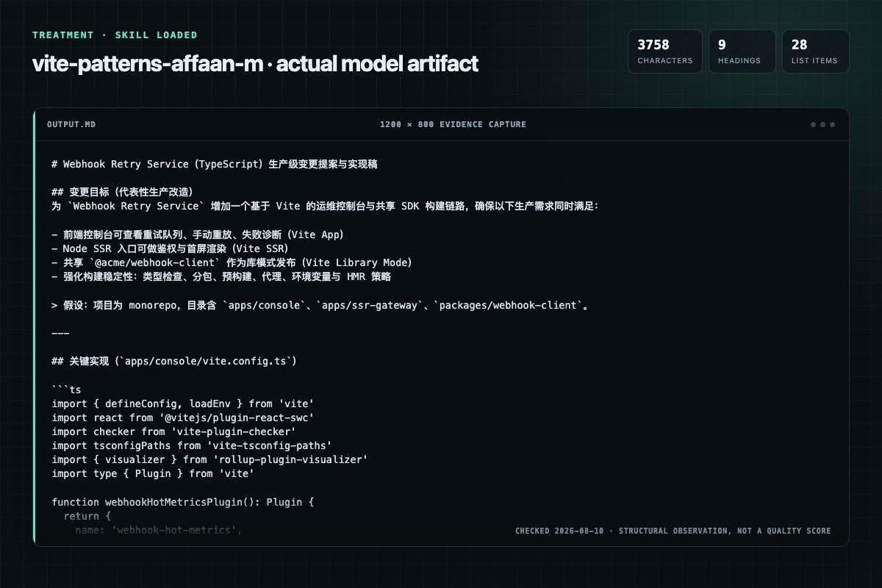The height and width of the screenshot is (588, 882).
Task: Click the '> 假设：项目为 monorepo' quote line
Action: [x=321, y=305]
